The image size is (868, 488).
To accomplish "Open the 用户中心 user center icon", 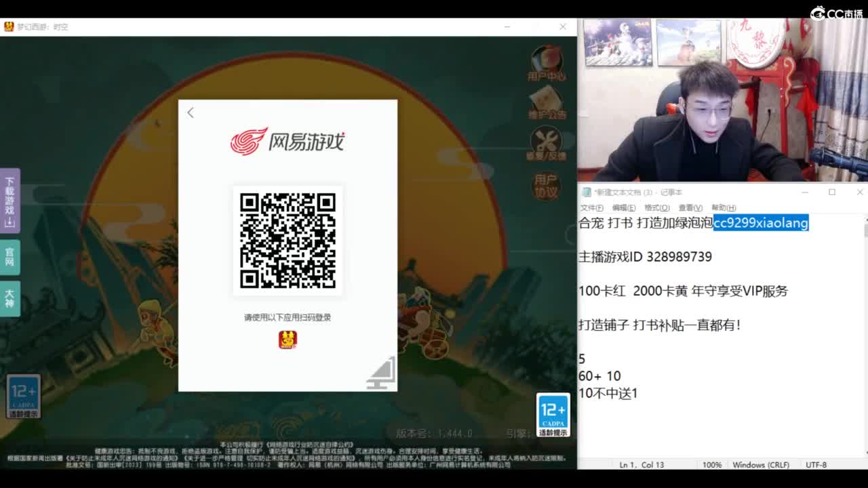I will tap(547, 63).
